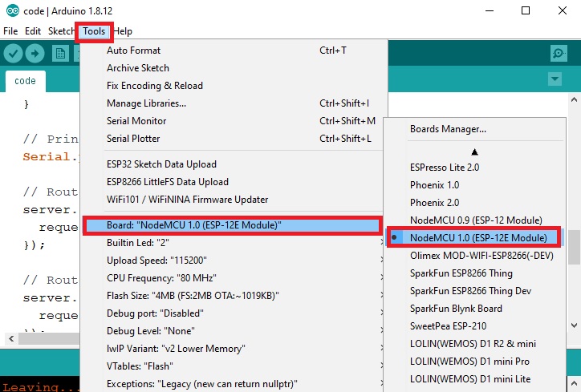The height and width of the screenshot is (392, 581).
Task: Expand lwIP Variant submenu
Action: [234, 349]
